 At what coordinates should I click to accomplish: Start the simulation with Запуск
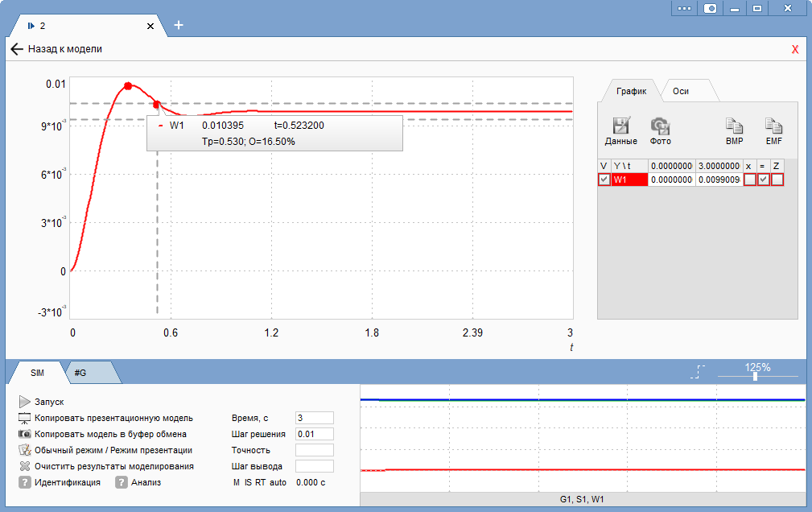click(41, 402)
